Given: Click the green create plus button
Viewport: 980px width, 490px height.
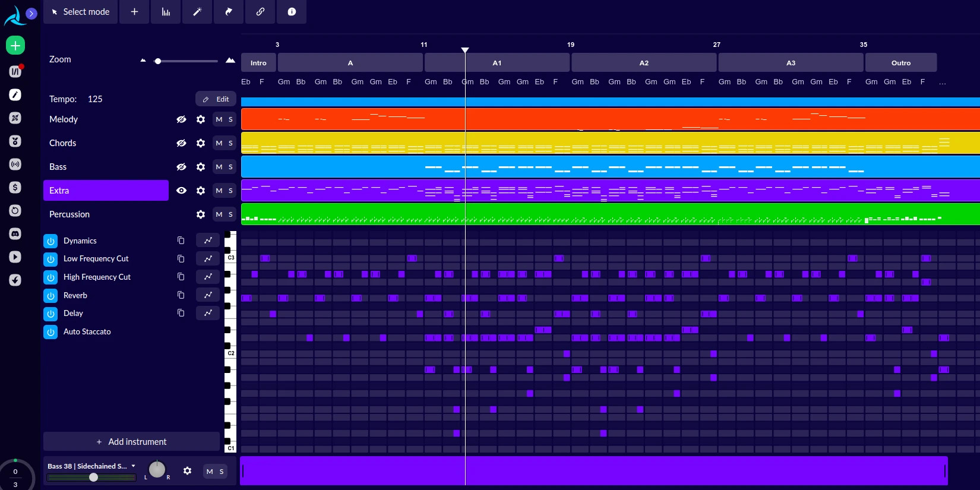Looking at the screenshot, I should tap(15, 45).
